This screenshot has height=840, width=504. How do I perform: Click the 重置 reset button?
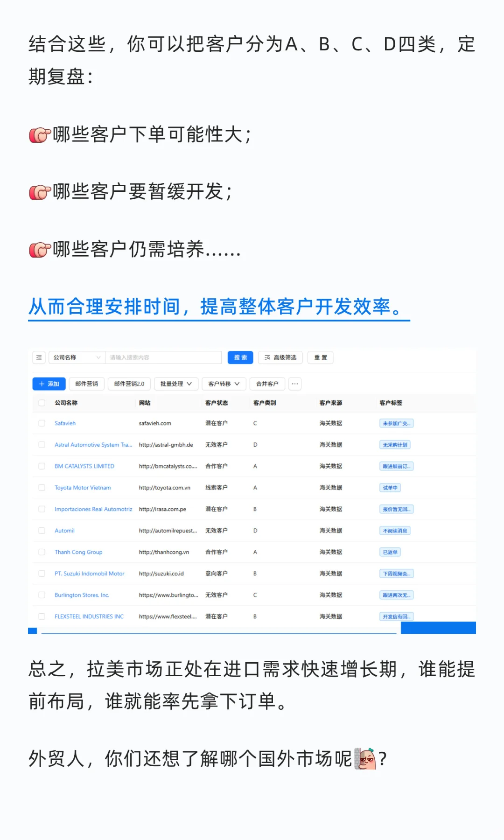click(x=321, y=357)
